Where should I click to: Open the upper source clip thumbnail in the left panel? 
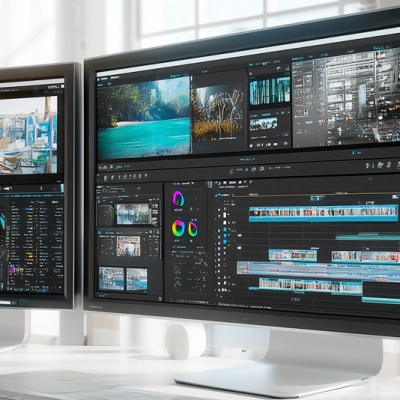tap(133, 214)
